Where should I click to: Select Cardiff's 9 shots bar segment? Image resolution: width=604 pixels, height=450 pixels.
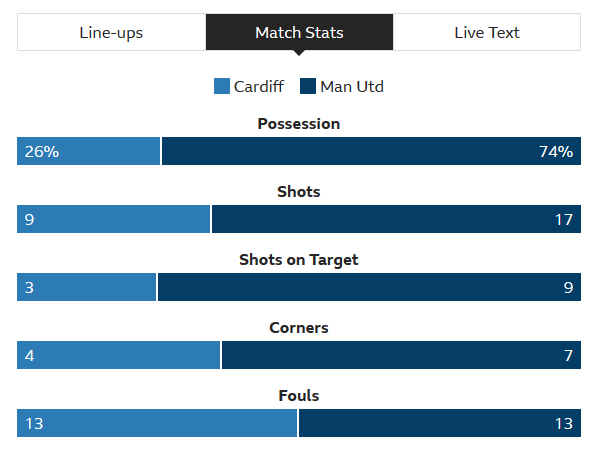(113, 219)
